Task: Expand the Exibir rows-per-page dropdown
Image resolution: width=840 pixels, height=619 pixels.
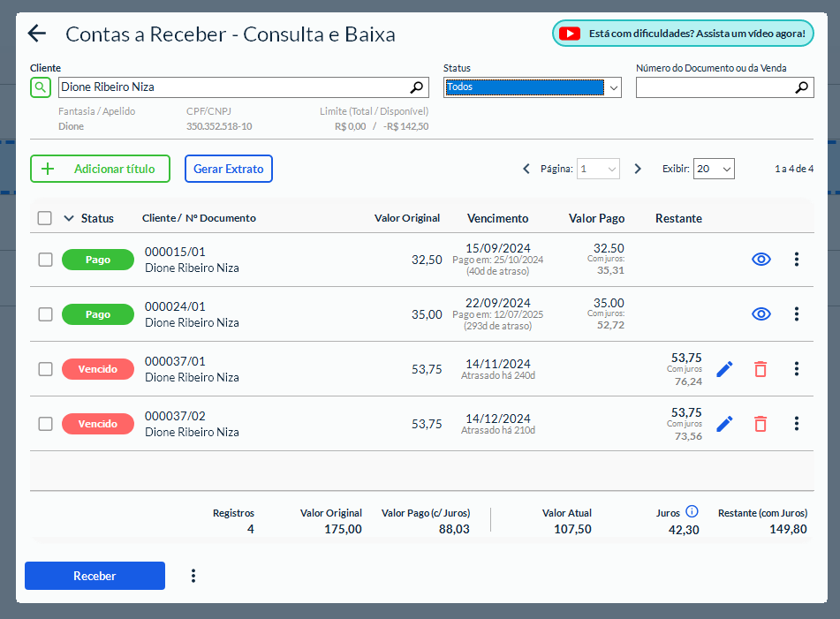Action: tap(713, 169)
